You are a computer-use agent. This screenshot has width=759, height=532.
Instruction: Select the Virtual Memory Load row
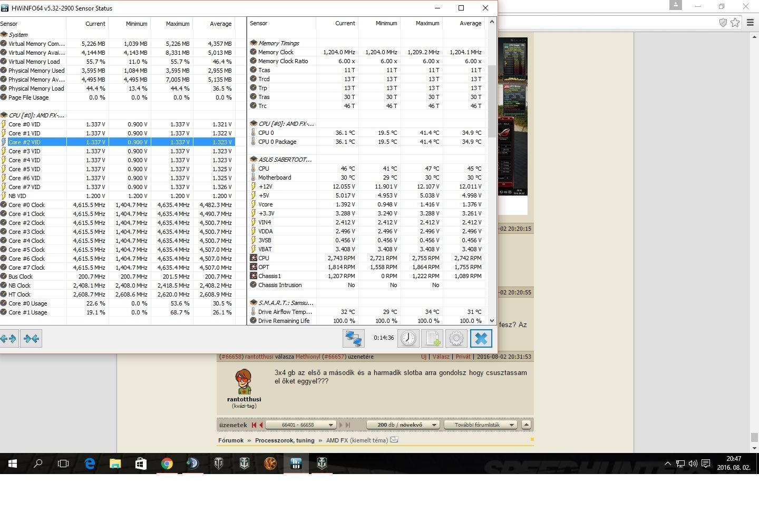117,62
